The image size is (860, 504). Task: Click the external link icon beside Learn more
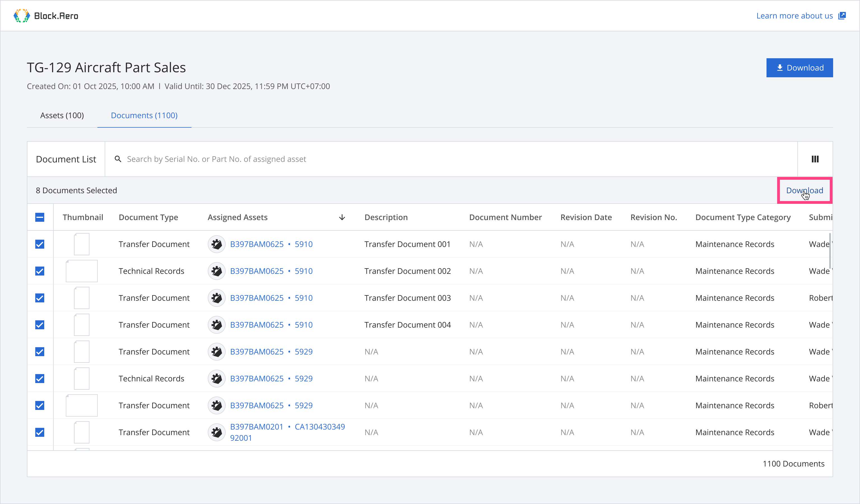(842, 16)
